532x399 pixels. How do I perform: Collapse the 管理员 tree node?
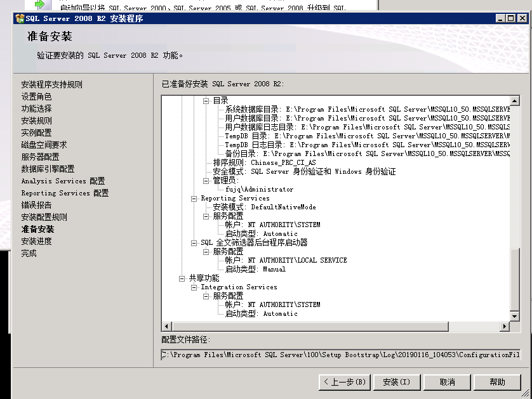click(x=206, y=181)
